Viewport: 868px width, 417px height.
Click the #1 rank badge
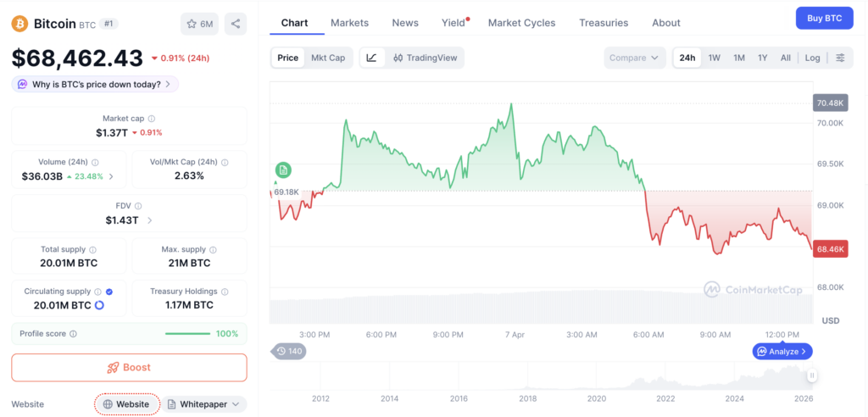coord(108,24)
